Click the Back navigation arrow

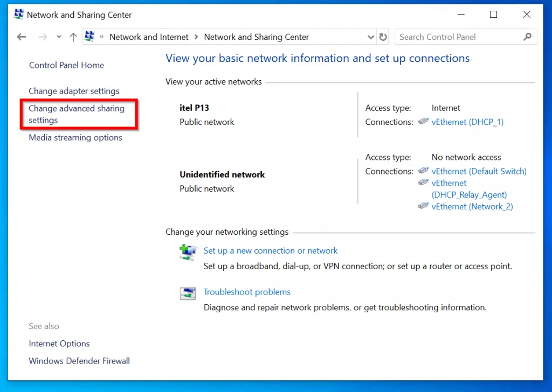[x=21, y=37]
